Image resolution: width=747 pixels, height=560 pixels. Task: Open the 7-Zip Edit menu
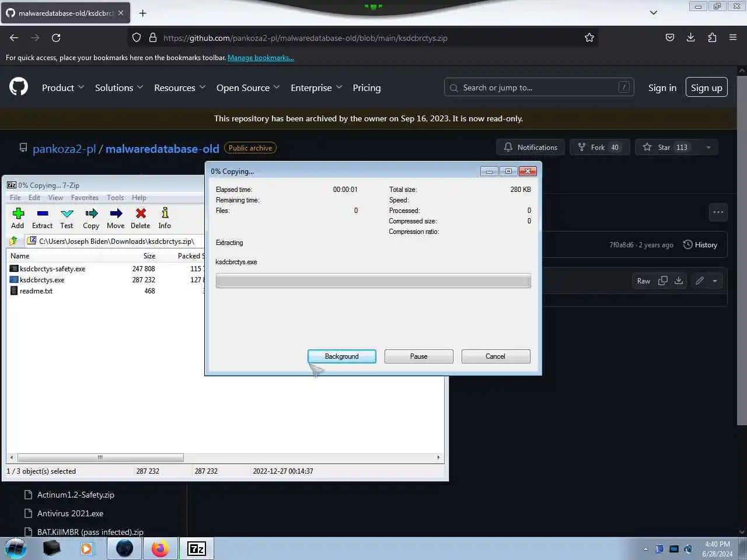point(34,198)
